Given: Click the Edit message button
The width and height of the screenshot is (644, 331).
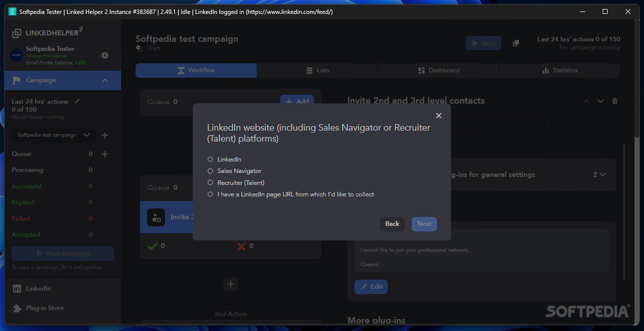Looking at the screenshot, I should [371, 287].
